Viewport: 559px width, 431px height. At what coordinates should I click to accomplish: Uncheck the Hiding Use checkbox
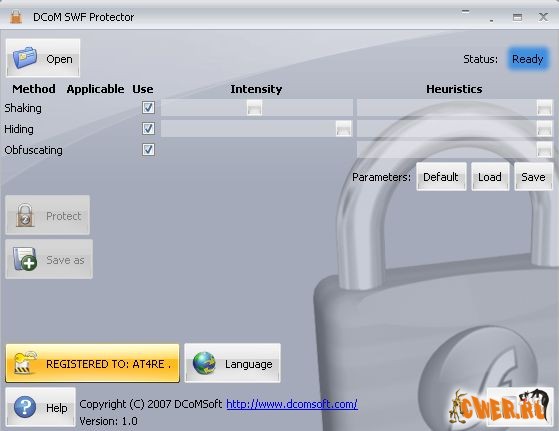pos(148,128)
